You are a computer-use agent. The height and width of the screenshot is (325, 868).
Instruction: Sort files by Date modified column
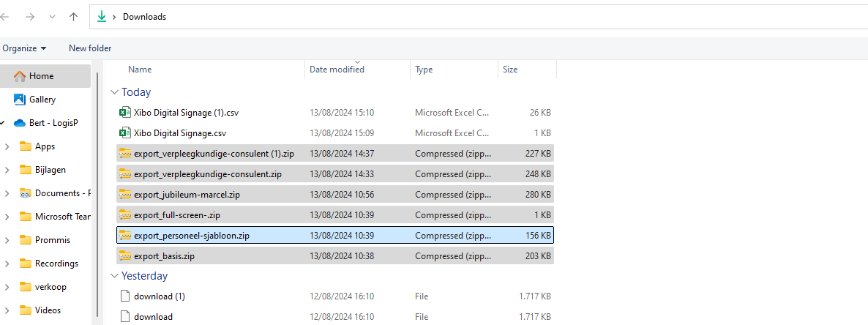coord(337,70)
